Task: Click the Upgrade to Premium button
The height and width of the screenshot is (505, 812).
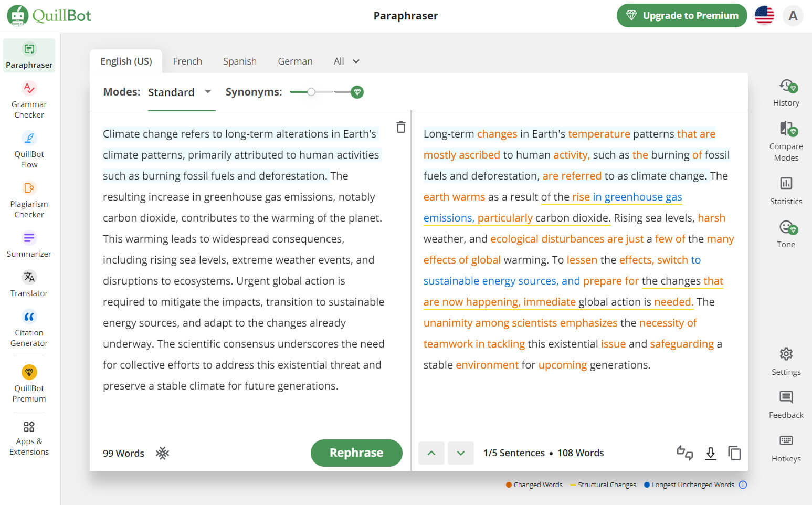Action: click(681, 16)
